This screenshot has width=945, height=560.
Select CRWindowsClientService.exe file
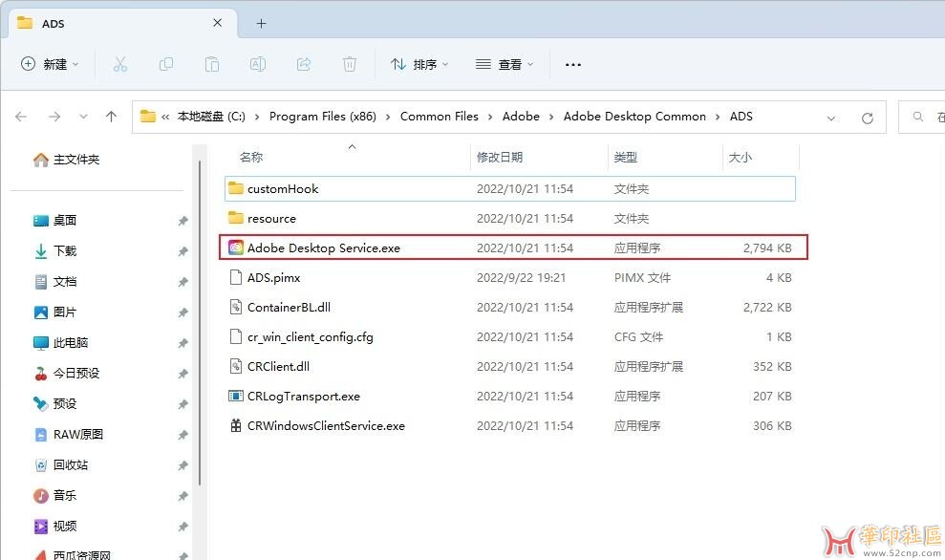tap(510, 425)
